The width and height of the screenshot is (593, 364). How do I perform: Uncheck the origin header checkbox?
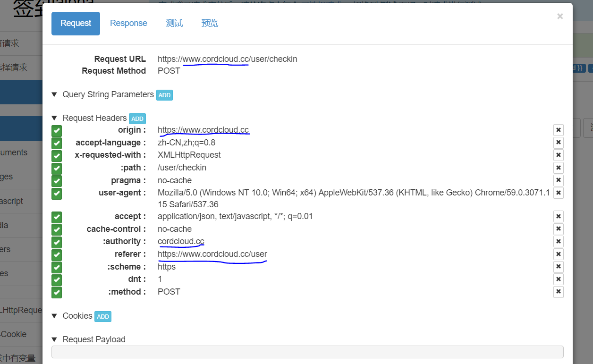pos(56,131)
